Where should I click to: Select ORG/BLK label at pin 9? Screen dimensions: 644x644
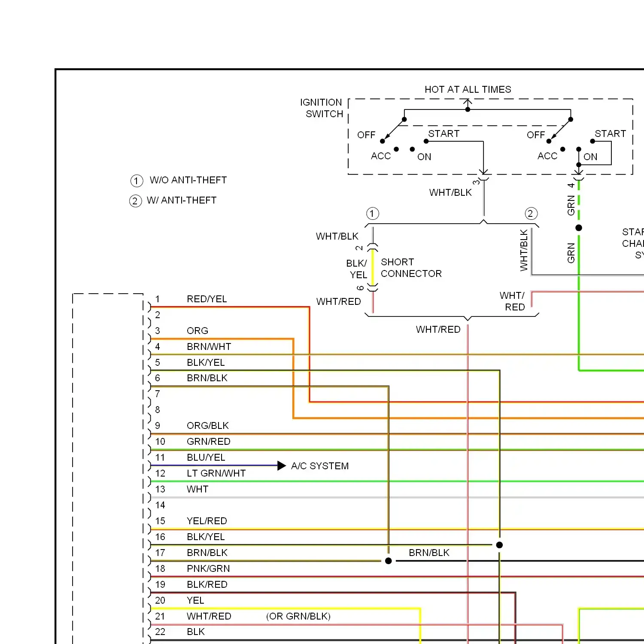point(208,426)
